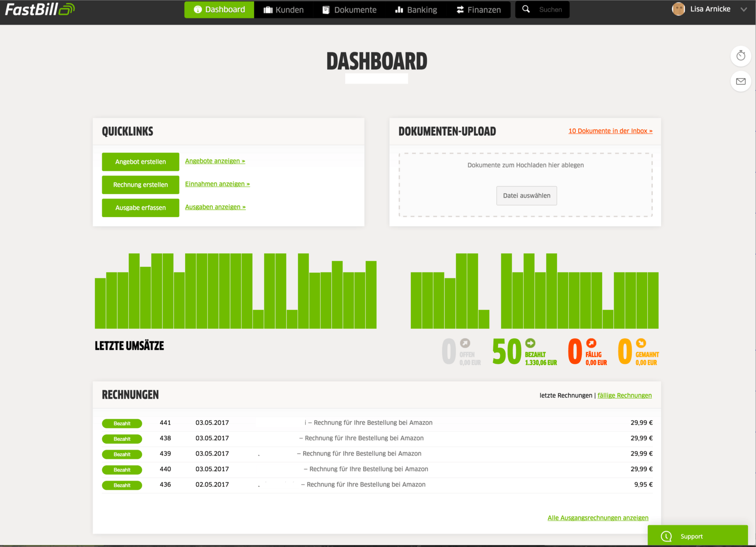Select invoice number 438

tap(165, 438)
